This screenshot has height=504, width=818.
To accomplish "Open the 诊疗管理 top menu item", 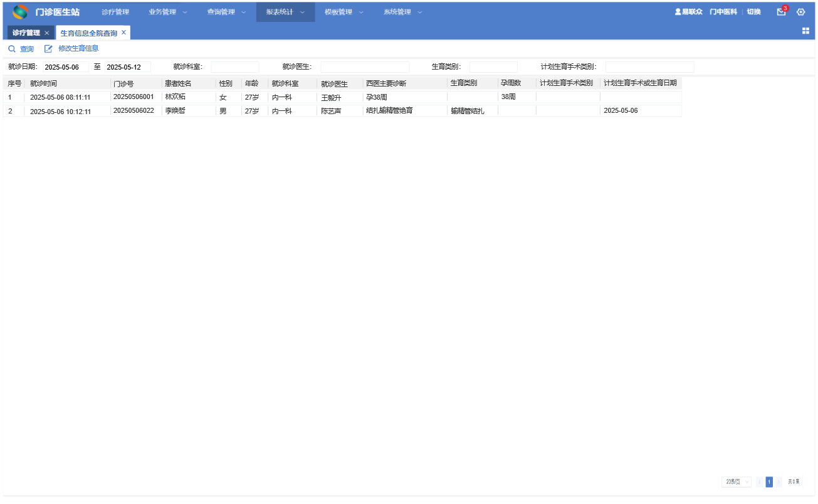I will [x=115, y=12].
